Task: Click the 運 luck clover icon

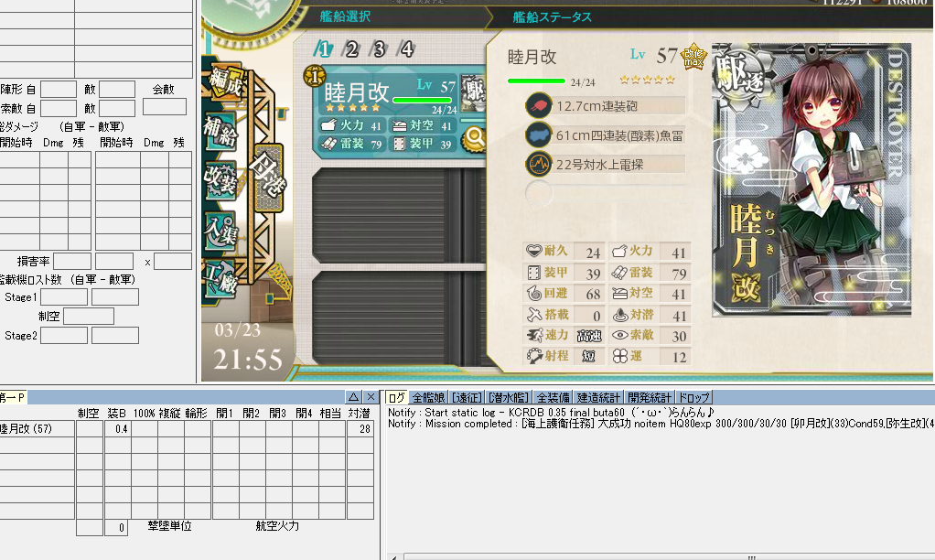Action: tap(619, 356)
